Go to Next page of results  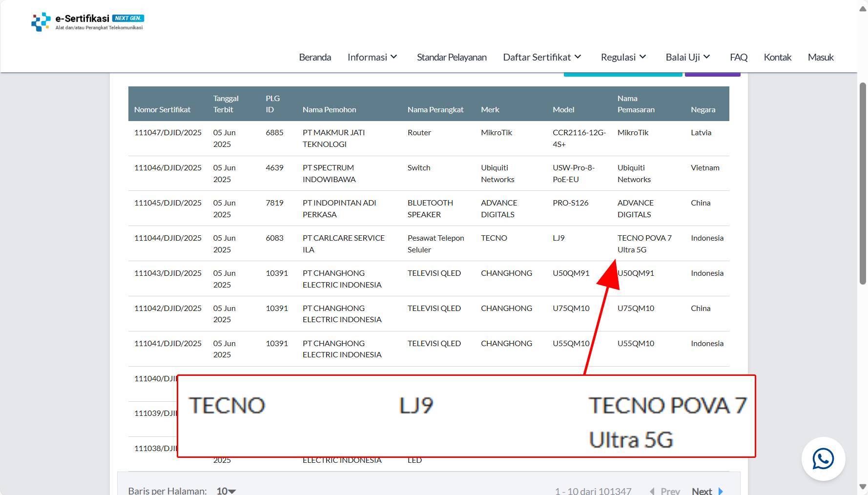(702, 491)
